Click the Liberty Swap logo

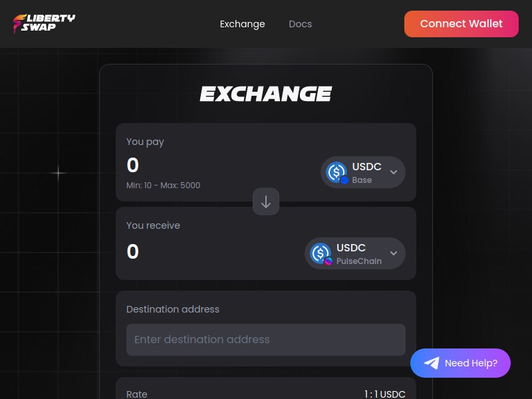(44, 23)
